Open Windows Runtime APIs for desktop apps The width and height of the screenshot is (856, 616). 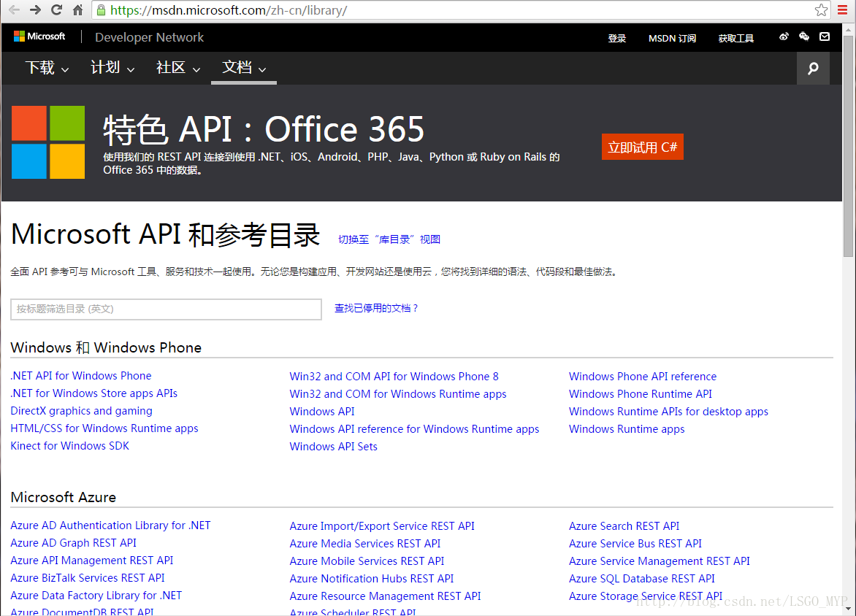pos(668,412)
